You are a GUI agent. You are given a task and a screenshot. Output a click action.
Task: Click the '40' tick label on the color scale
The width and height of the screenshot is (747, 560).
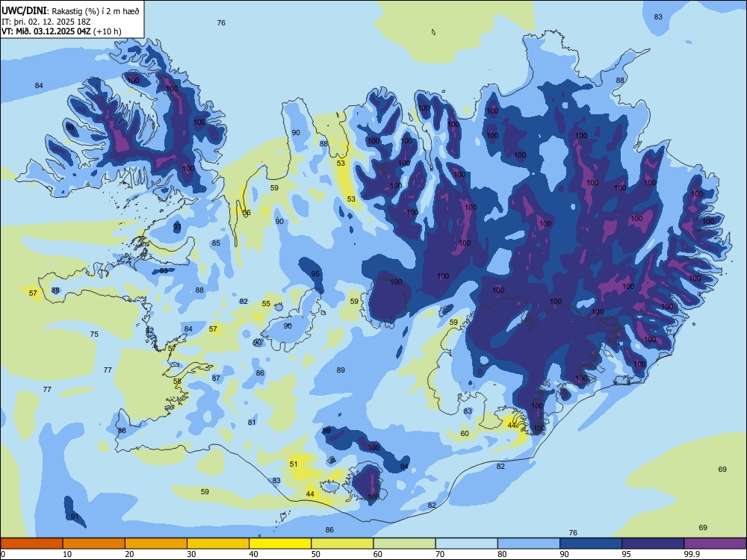pos(253,554)
